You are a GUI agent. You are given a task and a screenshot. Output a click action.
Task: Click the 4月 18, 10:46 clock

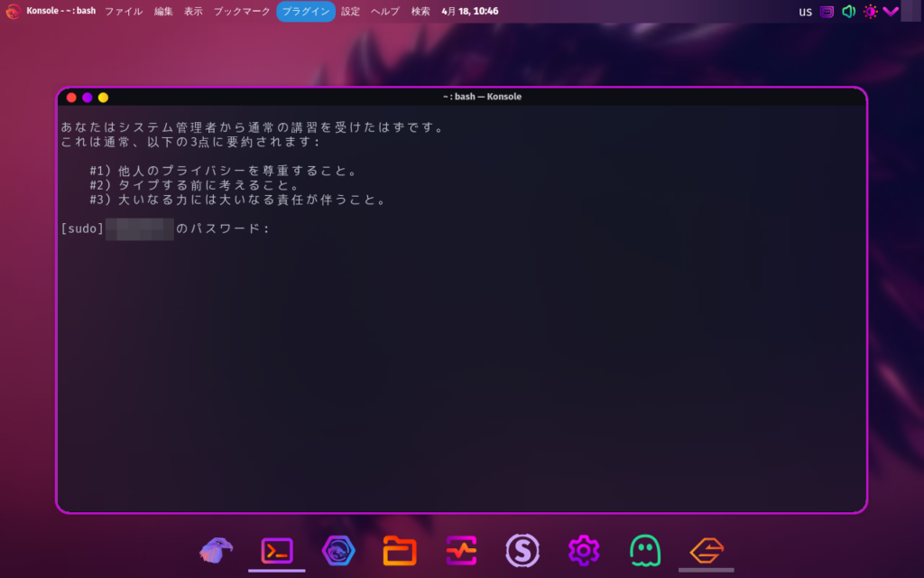469,12
